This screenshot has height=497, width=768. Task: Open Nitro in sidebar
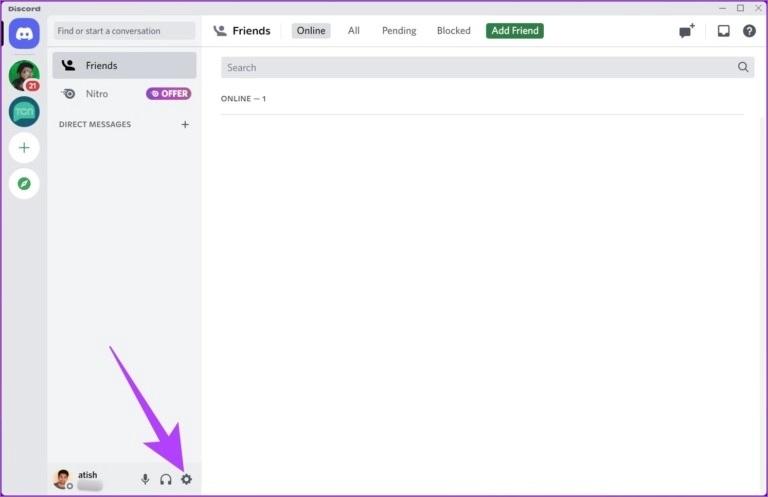pyautogui.click(x=124, y=94)
